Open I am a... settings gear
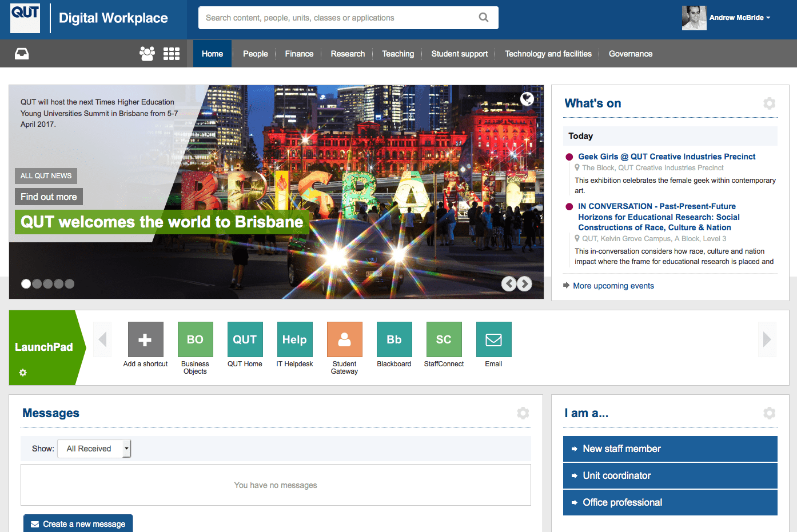The width and height of the screenshot is (797, 532). click(770, 413)
